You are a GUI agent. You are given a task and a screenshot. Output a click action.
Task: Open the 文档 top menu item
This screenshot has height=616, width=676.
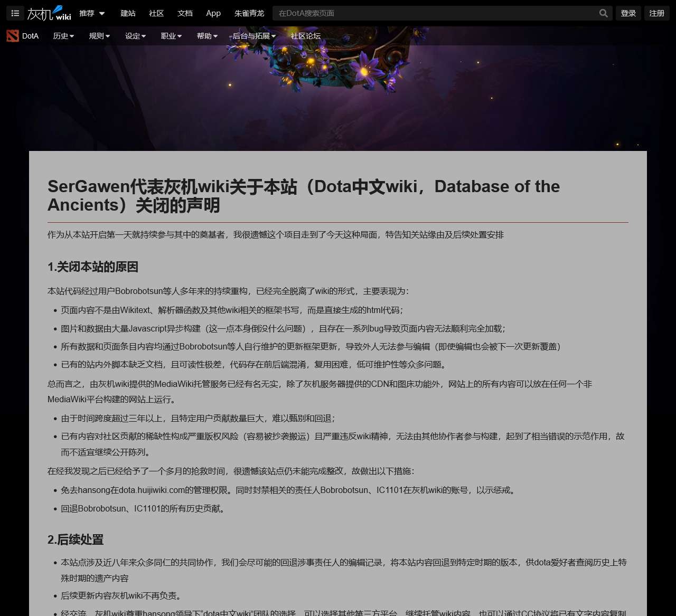tap(185, 13)
